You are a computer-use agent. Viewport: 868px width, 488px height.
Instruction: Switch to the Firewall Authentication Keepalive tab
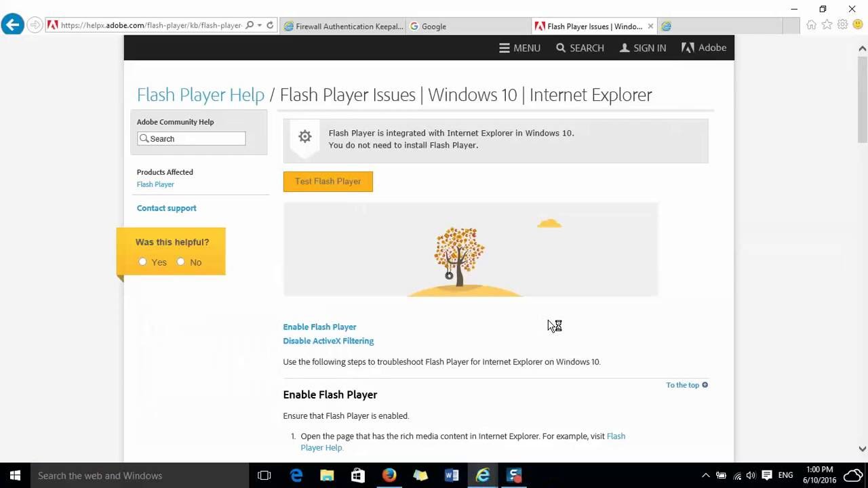[343, 26]
